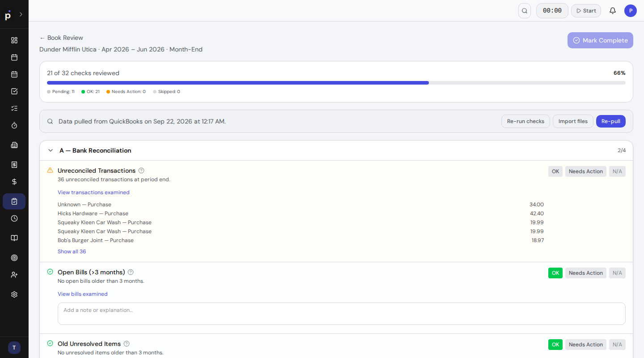Click the checks reviewed progress bar
This screenshot has height=358, width=644.
coord(336,83)
